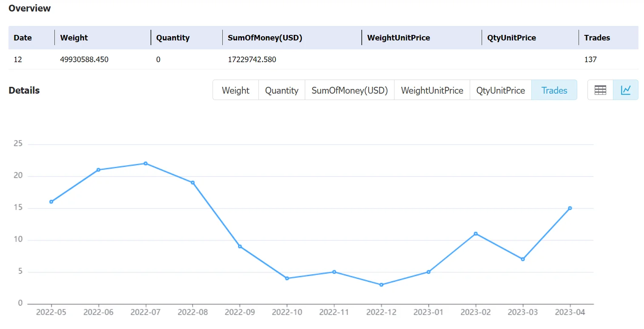
Task: Click the Overview heading
Action: coord(29,8)
